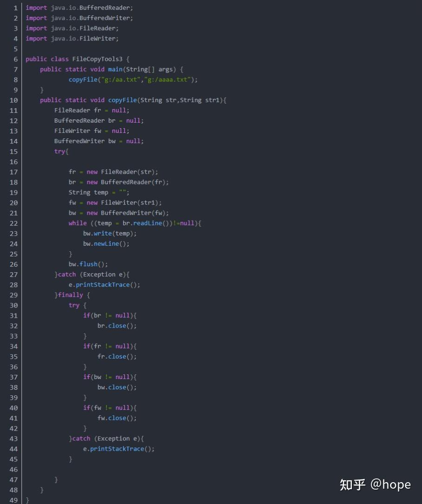Viewport: 422px width, 504px height.
Task: Click the class name FileCopyTools3
Action: 97,59
